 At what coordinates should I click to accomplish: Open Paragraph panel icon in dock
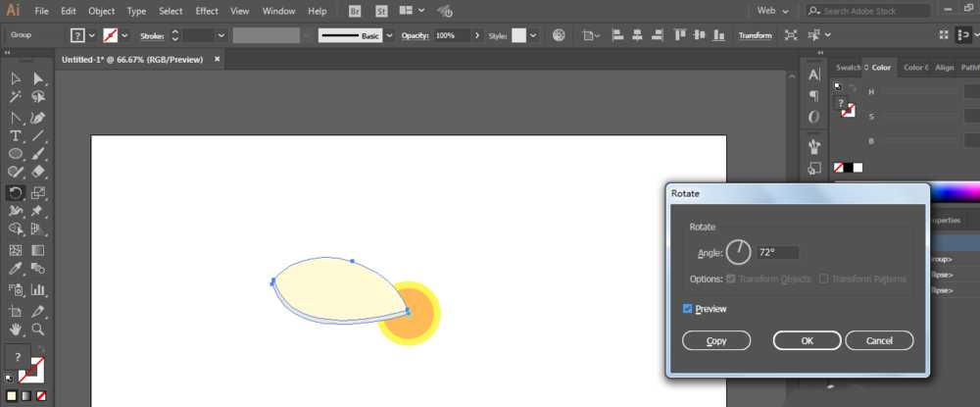[813, 95]
